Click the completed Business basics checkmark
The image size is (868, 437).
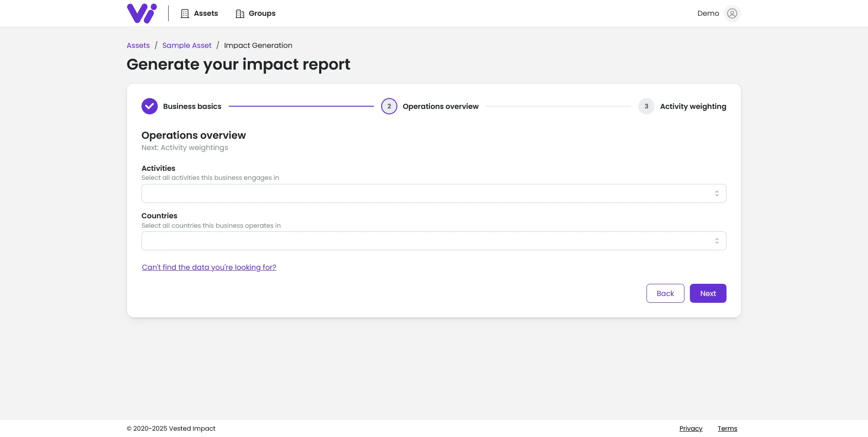point(149,106)
